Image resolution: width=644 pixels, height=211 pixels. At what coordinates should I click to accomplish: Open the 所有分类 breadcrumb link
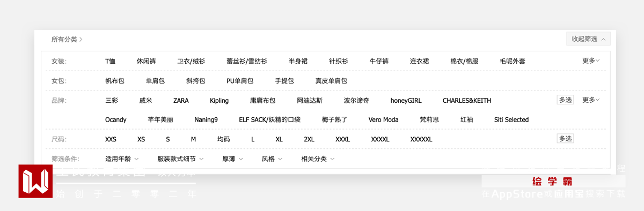pyautogui.click(x=67, y=40)
